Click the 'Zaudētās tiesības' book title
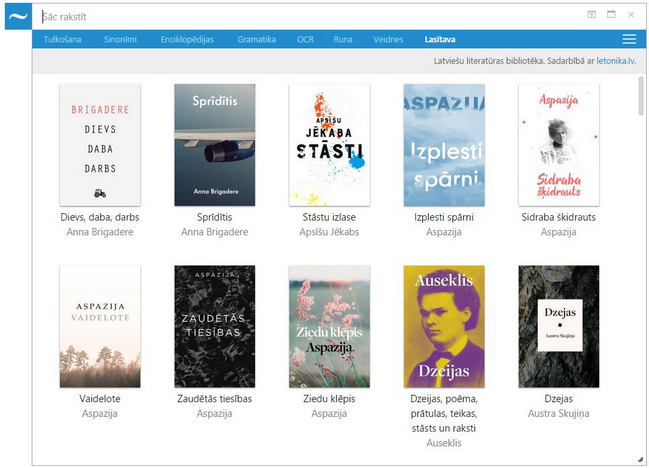649x468 pixels. pyautogui.click(x=214, y=399)
